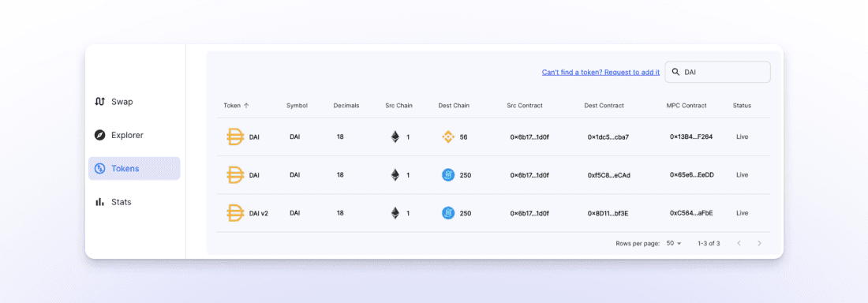
Task: Click the Ethereum icon in 0xf5C8...eCAd row
Action: (x=395, y=175)
